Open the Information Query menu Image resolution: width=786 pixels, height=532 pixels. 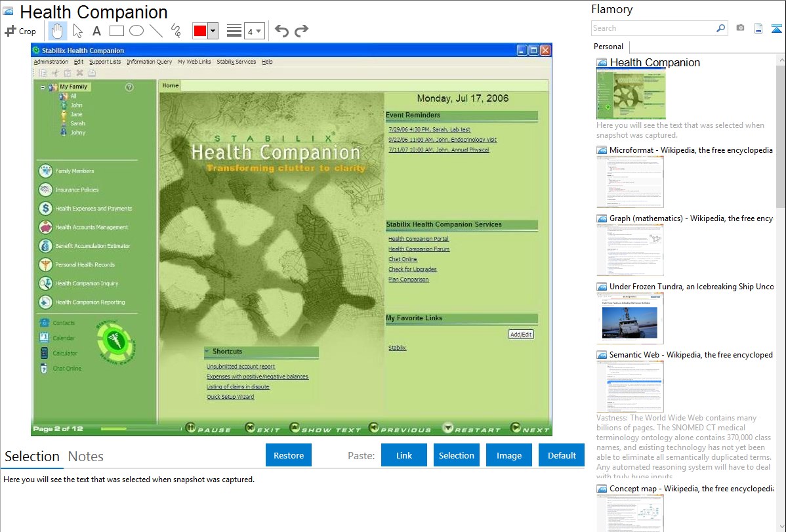[149, 62]
